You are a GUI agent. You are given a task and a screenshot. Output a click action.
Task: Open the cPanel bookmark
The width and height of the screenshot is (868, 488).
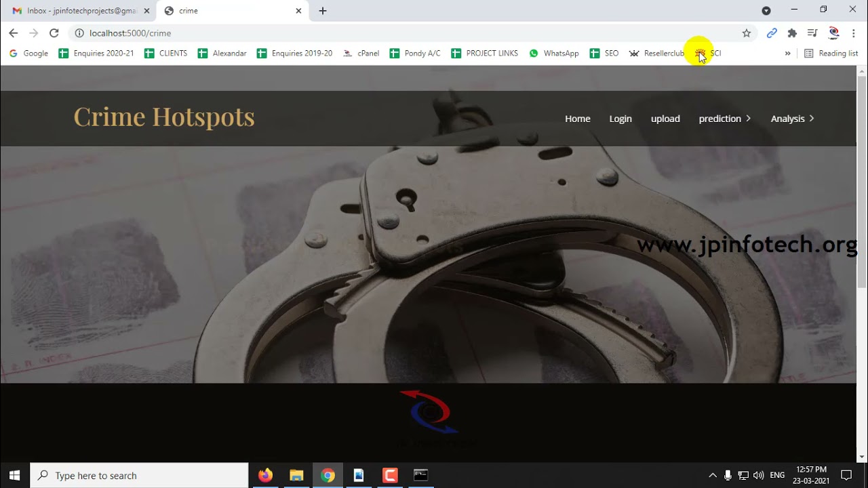361,54
